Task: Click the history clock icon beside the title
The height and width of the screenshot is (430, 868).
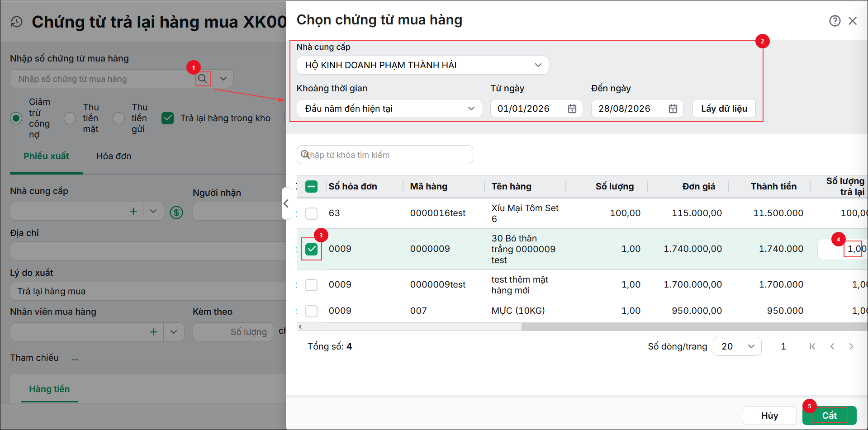Action: pos(17,22)
